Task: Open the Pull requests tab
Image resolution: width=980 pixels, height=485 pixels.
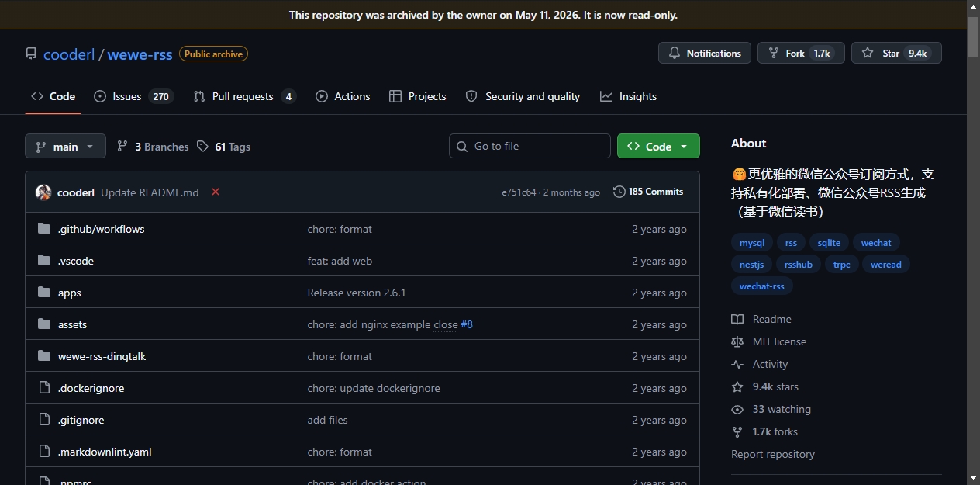Action: 244,96
